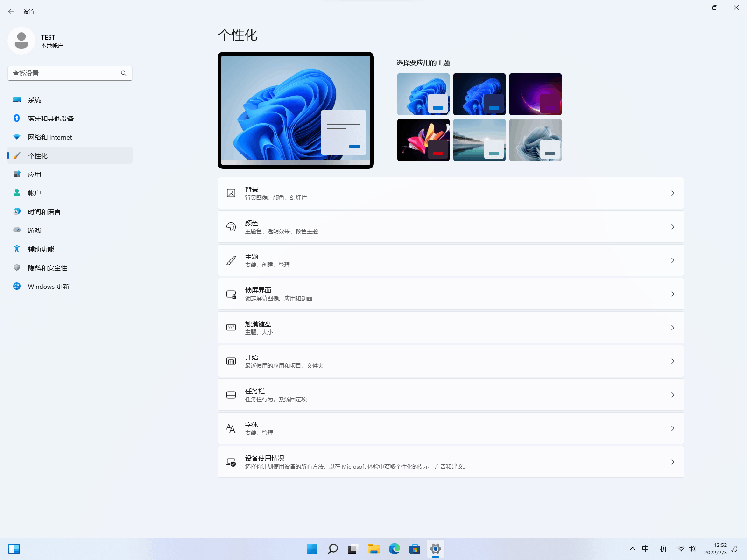Viewport: 747px width, 560px height.
Task: Open Microsoft Store from taskbar
Action: pyautogui.click(x=415, y=549)
